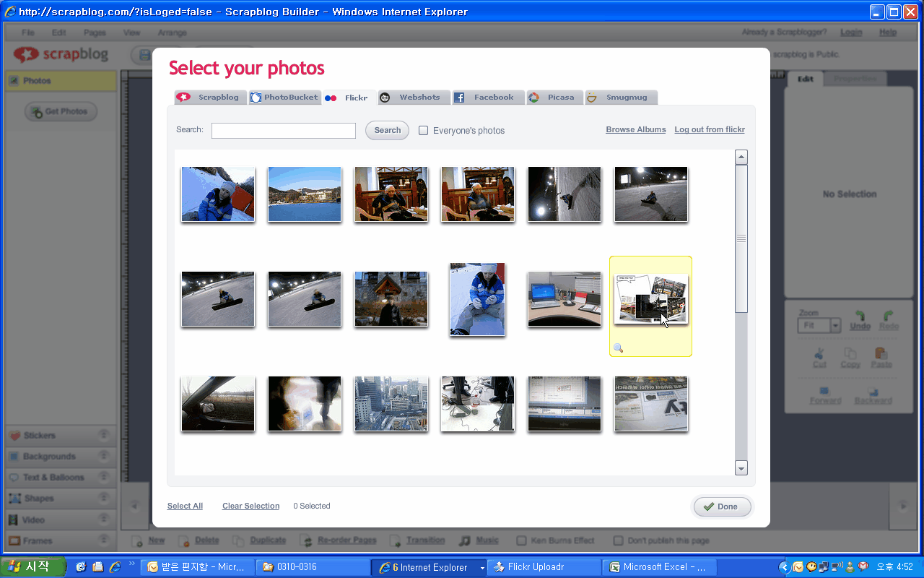This screenshot has width=924, height=578.
Task: Click the Transition button
Action: [418, 540]
